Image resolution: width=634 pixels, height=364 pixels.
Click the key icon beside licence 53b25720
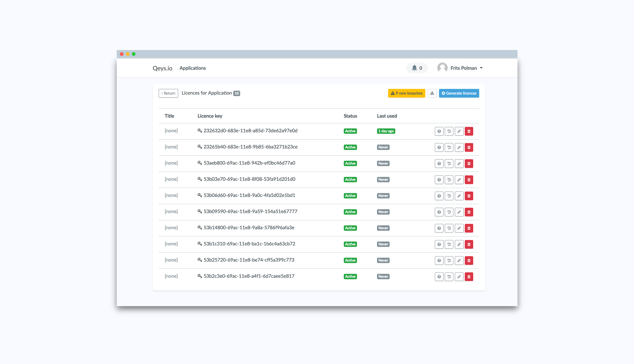199,260
